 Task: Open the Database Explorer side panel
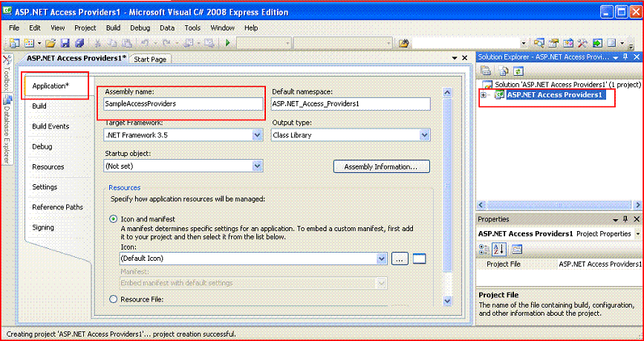click(x=6, y=129)
